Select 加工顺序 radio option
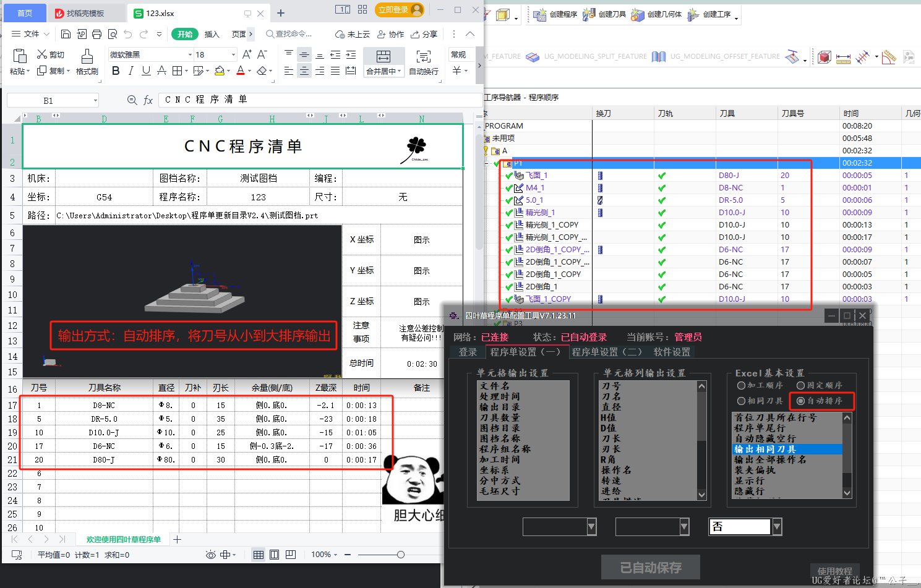 click(760, 385)
